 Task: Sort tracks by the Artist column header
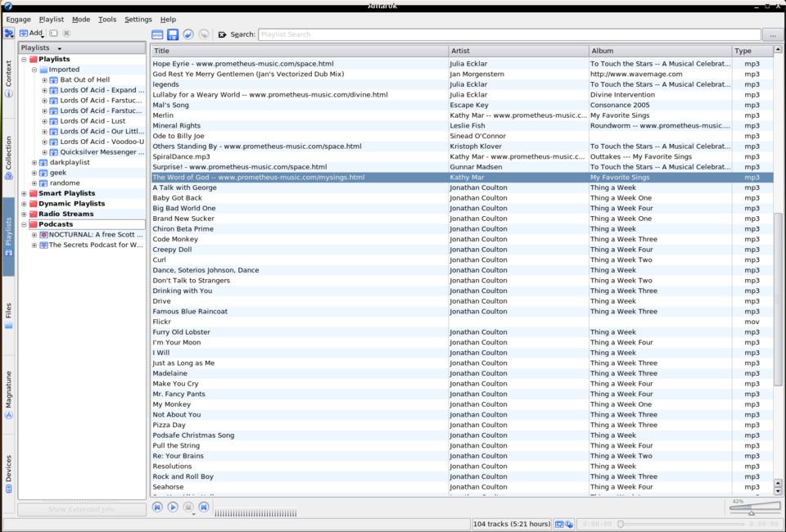517,51
